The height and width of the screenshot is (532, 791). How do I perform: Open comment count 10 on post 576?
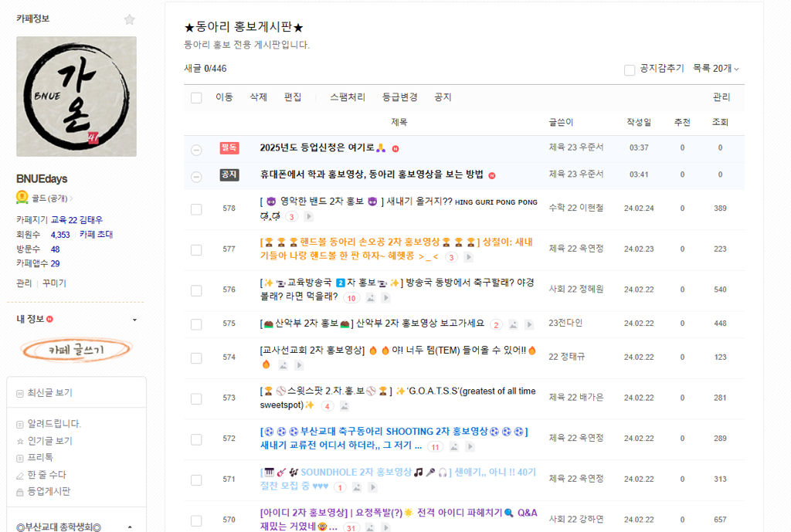(351, 298)
